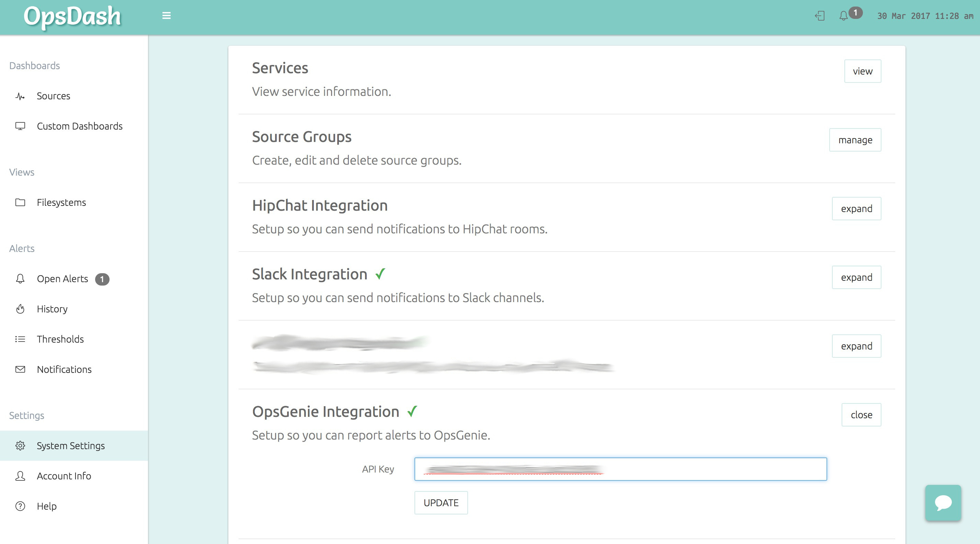This screenshot has width=980, height=544.
Task: Expand the HipChat Integration section
Action: tap(856, 209)
